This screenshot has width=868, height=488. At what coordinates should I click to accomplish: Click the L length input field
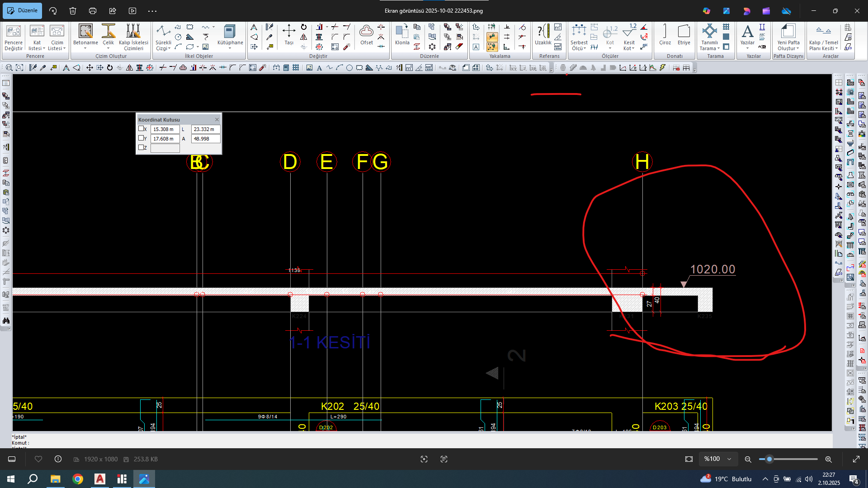coord(205,129)
